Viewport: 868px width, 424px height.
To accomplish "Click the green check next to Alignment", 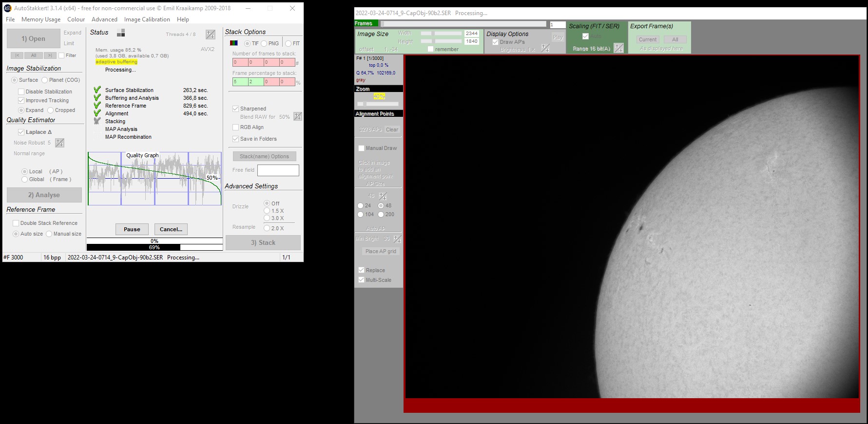I will click(97, 113).
